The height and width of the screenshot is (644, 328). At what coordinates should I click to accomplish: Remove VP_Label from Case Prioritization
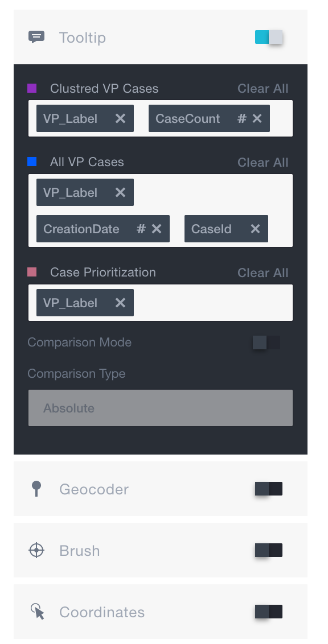click(x=120, y=303)
